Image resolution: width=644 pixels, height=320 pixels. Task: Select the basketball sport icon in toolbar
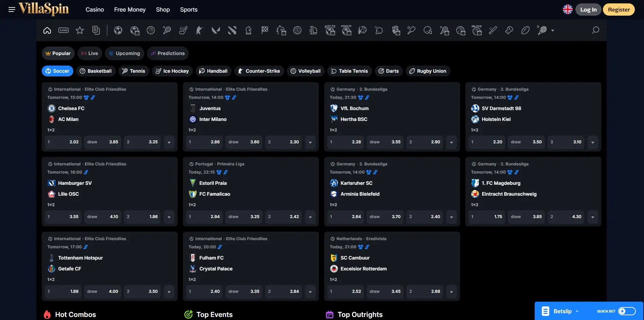point(151,30)
